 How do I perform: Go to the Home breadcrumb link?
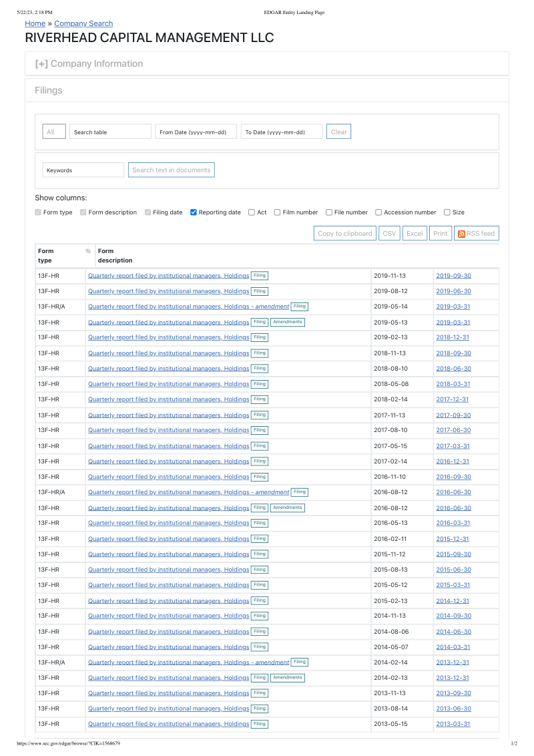[x=35, y=23]
